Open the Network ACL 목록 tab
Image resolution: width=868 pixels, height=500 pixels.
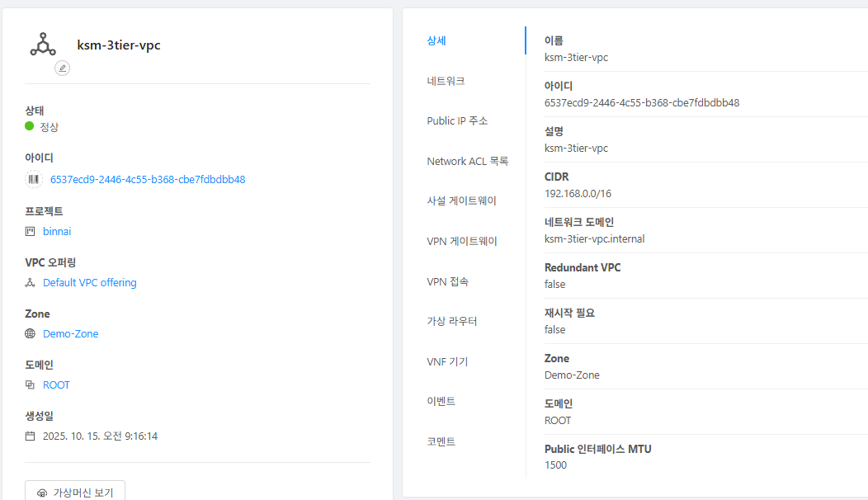(x=467, y=162)
